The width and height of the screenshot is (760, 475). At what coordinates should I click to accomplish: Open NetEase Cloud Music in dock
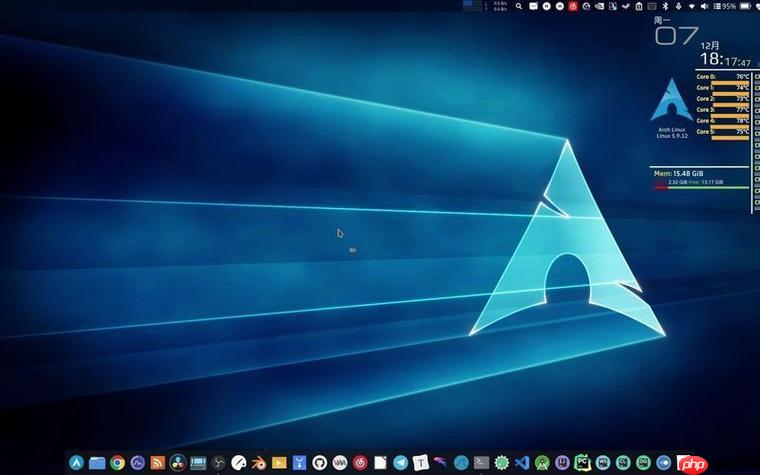pyautogui.click(x=360, y=463)
